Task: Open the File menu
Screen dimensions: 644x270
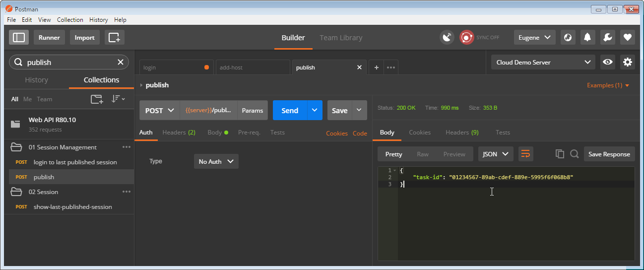Action: coord(11,20)
